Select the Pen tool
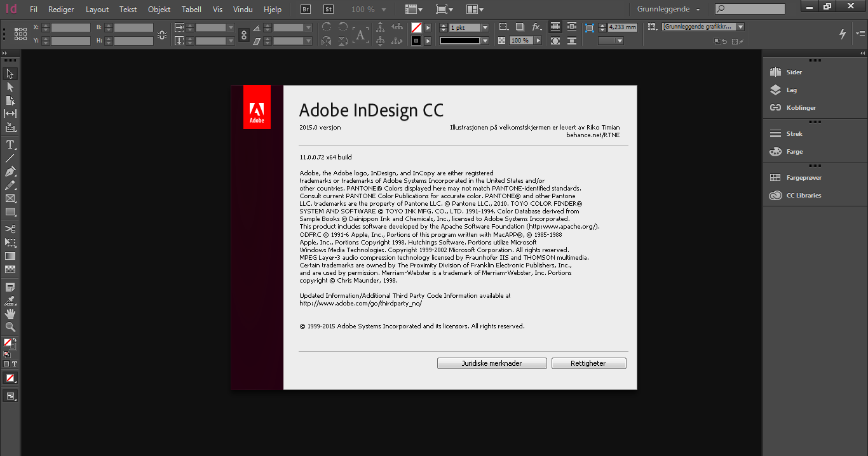This screenshot has height=456, width=868. 10,171
